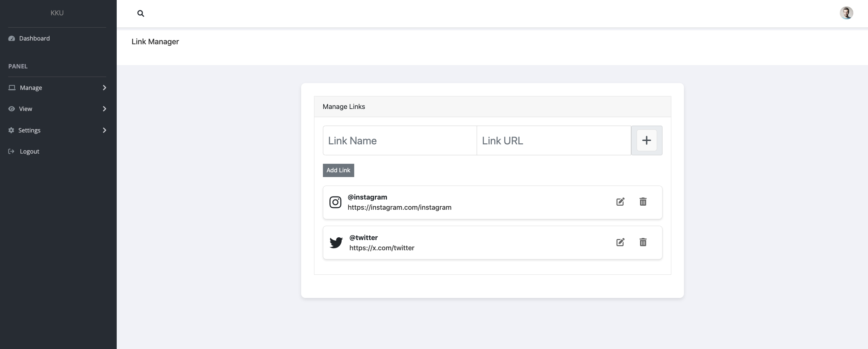Viewport: 868px width, 349px height.
Task: Open the instagram.com/instagram URL
Action: (x=399, y=207)
